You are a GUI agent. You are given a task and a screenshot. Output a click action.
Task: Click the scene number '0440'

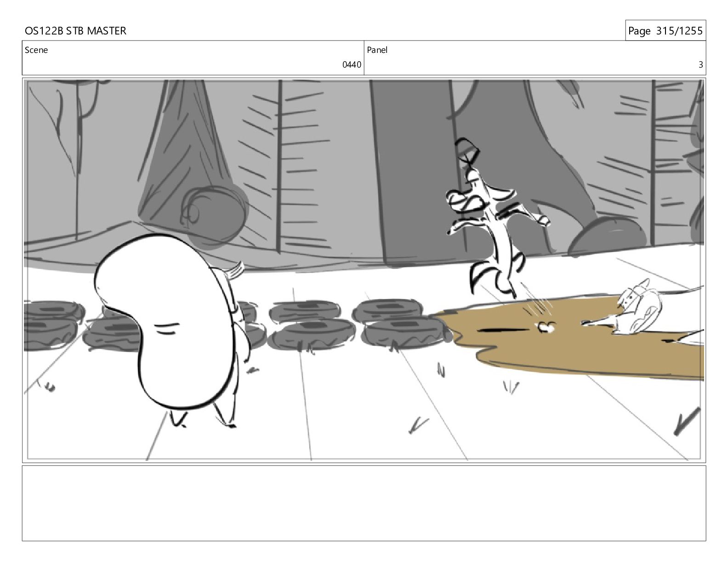pyautogui.click(x=352, y=65)
